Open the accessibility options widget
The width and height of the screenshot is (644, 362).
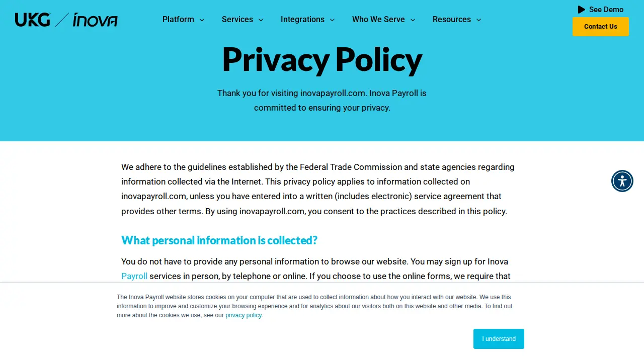pos(622,181)
